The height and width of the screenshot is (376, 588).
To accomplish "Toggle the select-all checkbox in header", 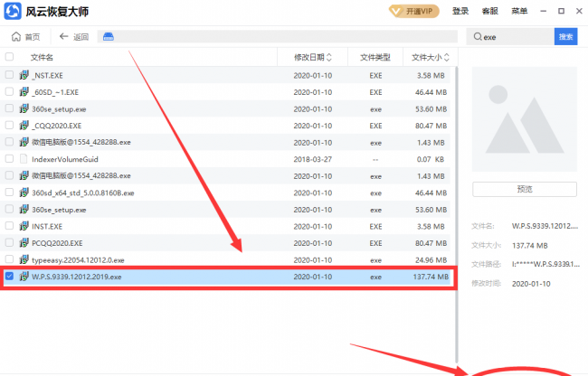I will (9, 57).
